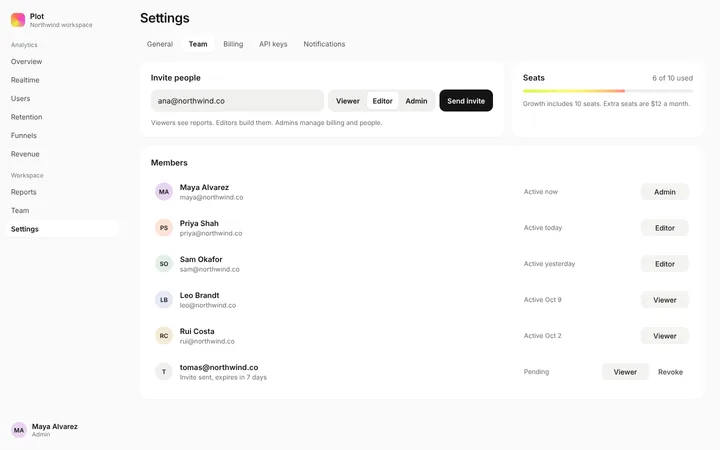The width and height of the screenshot is (720, 450).
Task: Click Priya Shah PS avatar
Action: (164, 228)
